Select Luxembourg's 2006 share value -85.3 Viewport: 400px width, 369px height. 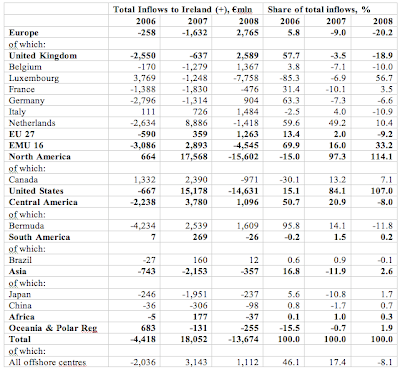coord(290,78)
